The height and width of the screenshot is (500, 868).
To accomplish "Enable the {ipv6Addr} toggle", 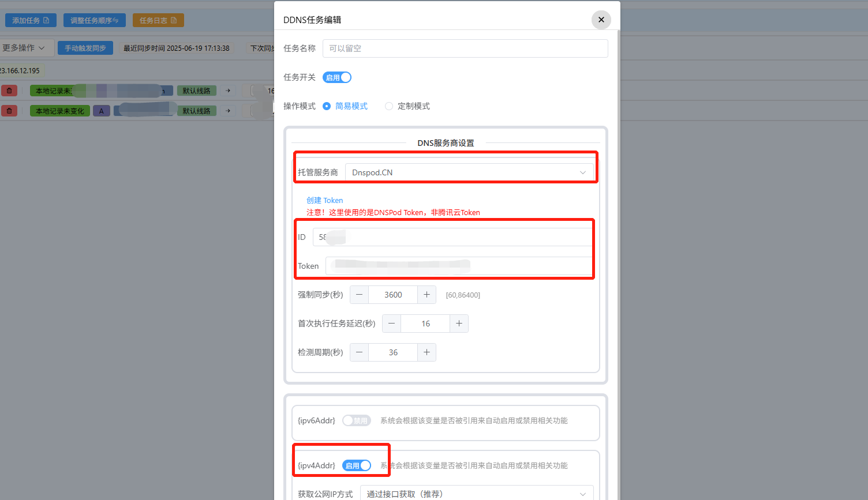I will [356, 420].
